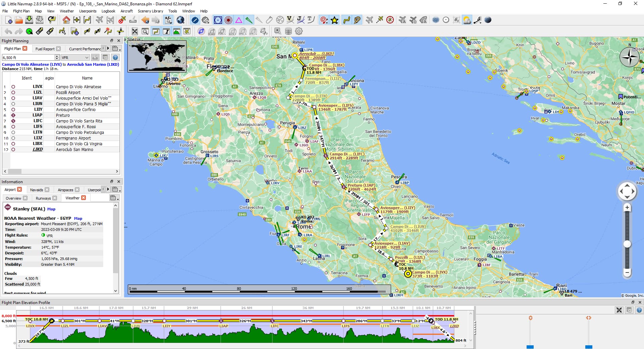This screenshot has height=349, width=644.
Task: Open the options gear icon
Action: tap(299, 32)
